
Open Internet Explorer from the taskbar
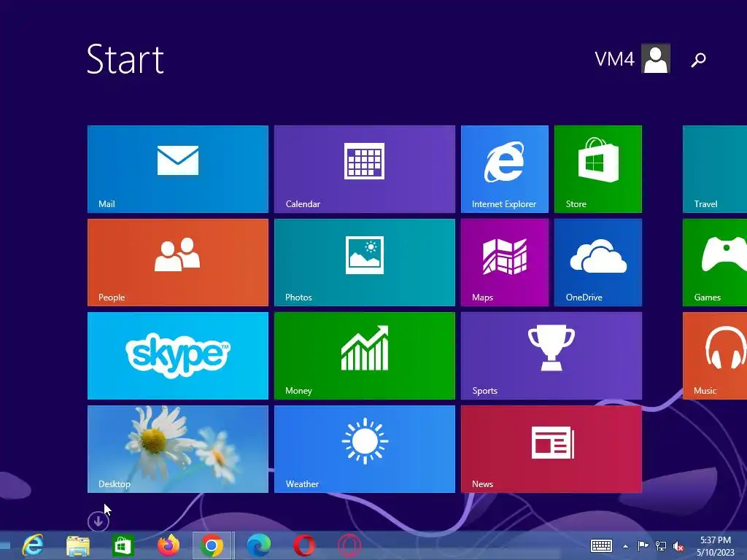pos(34,545)
